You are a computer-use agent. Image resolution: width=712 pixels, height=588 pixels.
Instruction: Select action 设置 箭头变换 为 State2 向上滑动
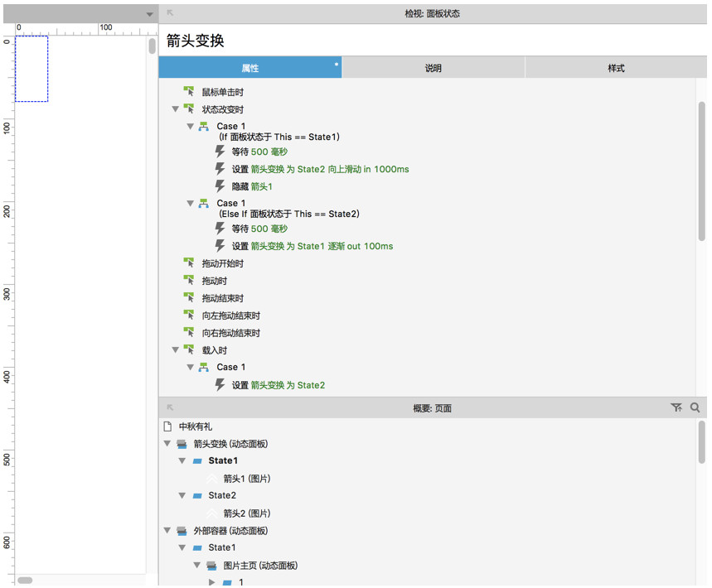point(320,169)
